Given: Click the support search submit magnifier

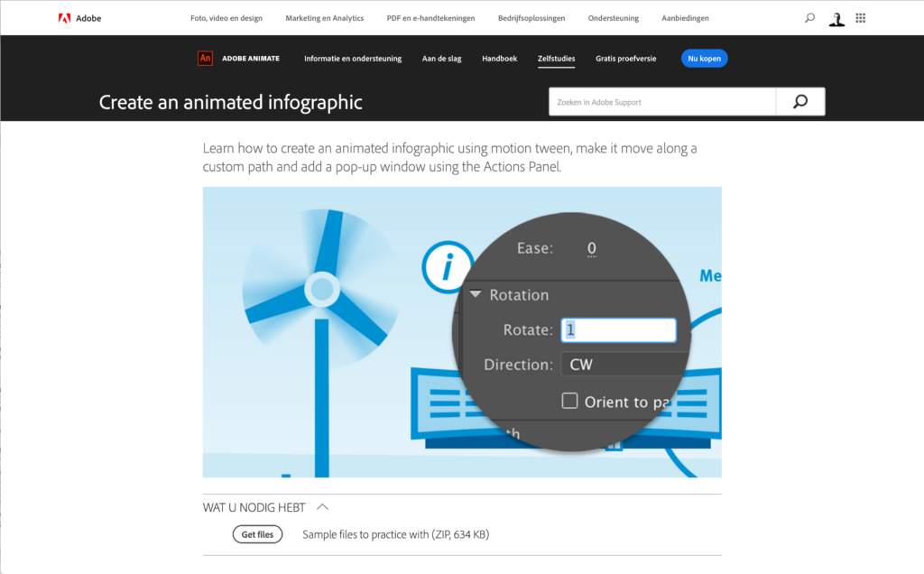Looking at the screenshot, I should 800,102.
